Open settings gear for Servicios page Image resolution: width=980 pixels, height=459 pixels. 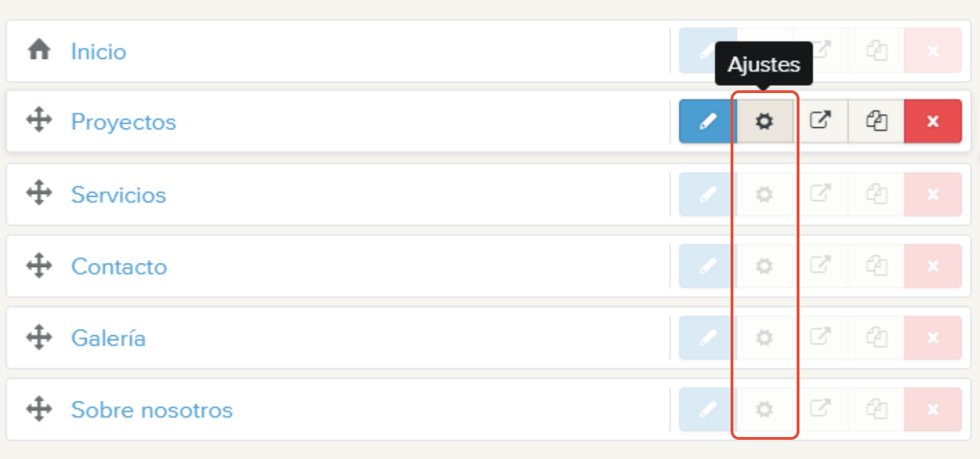764,195
